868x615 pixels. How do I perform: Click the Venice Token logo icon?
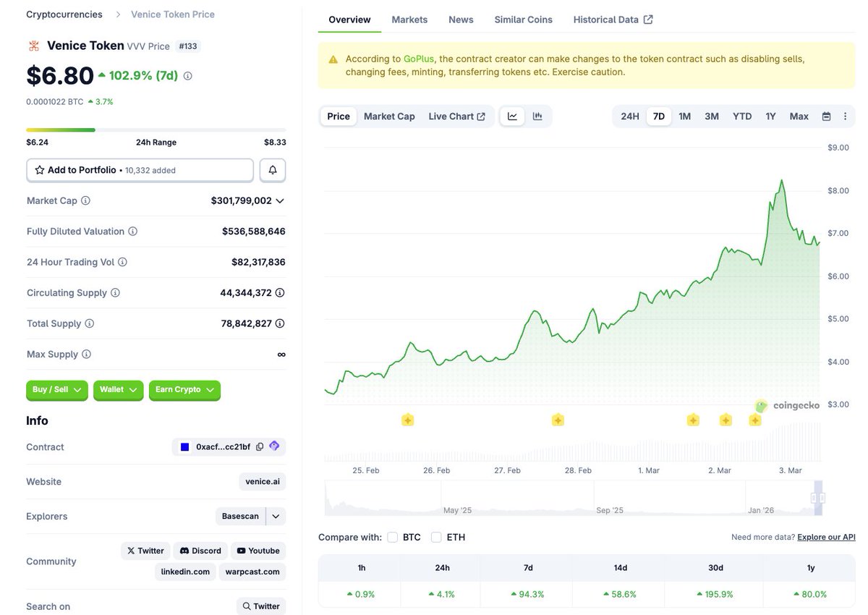tap(33, 46)
